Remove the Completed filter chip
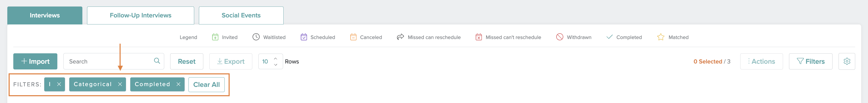868x103 pixels. pos(178,85)
